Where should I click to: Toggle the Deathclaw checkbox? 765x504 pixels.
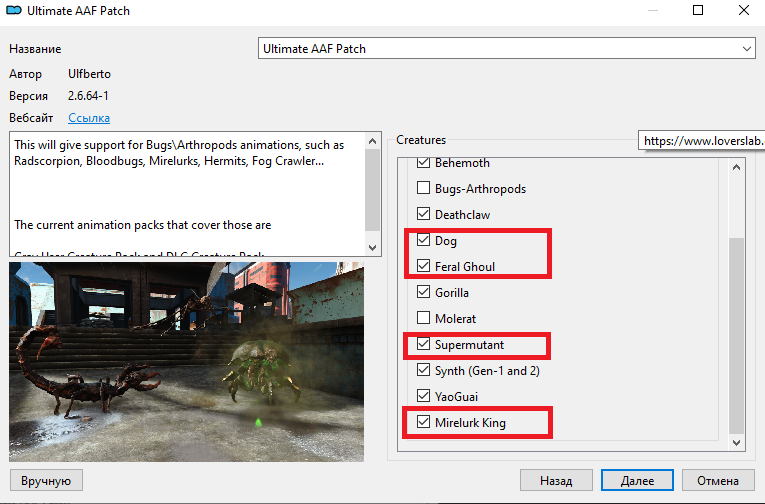coord(423,215)
